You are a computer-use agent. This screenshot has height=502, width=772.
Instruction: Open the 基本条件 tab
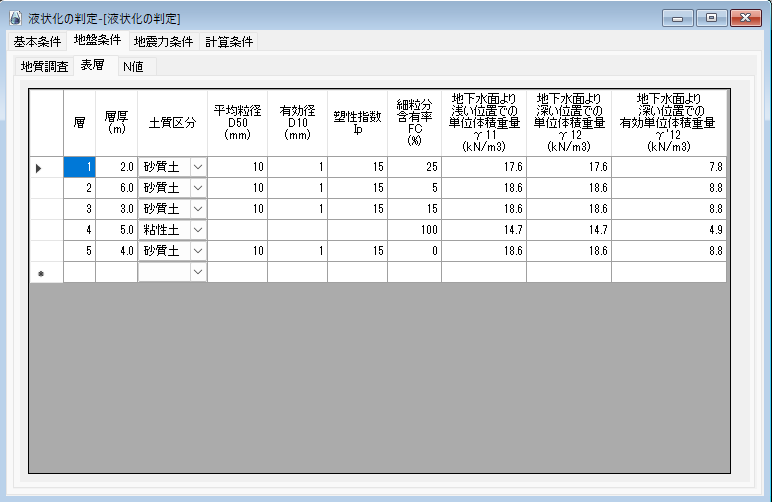coord(37,42)
